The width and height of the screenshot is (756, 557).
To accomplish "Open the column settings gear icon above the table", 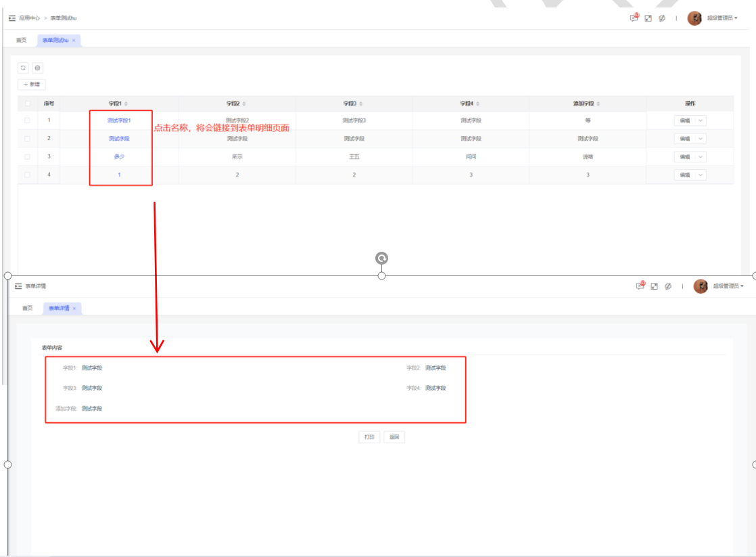I will click(38, 68).
